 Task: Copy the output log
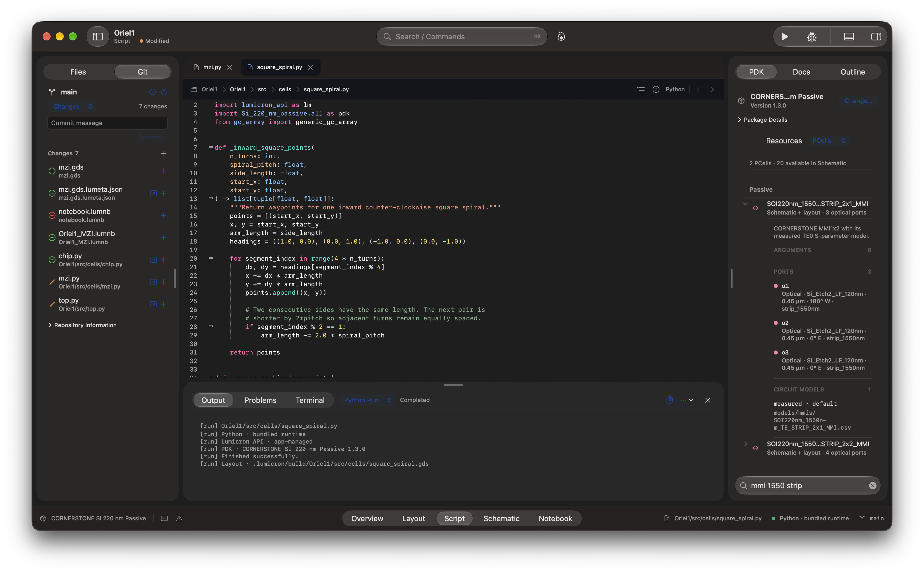pos(669,400)
